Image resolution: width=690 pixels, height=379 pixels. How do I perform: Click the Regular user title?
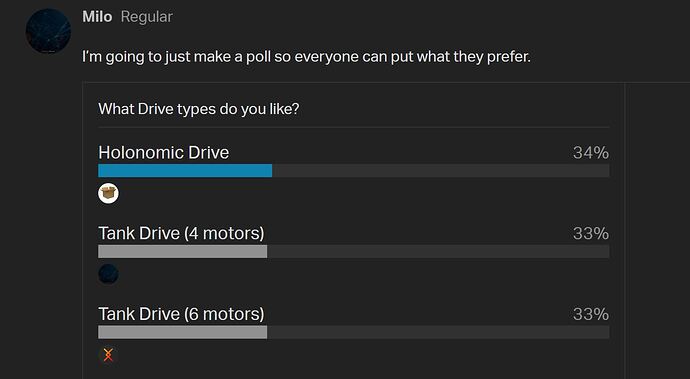(147, 17)
